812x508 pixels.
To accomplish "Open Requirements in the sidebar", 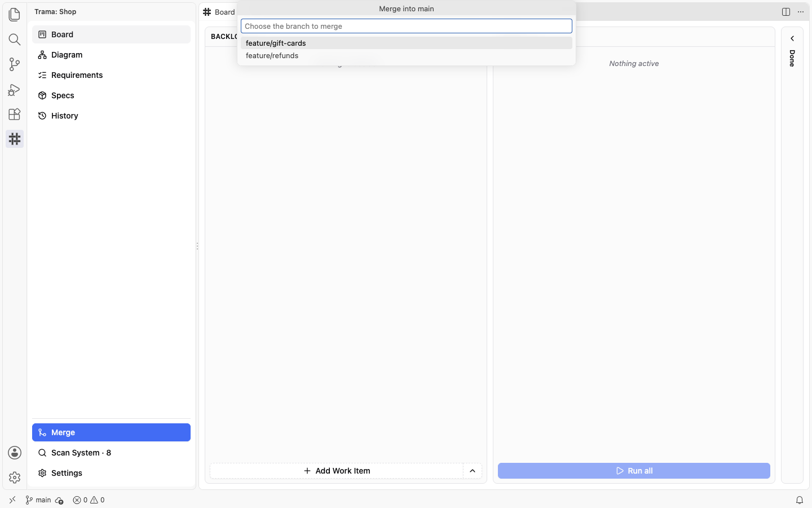I will click(111, 75).
